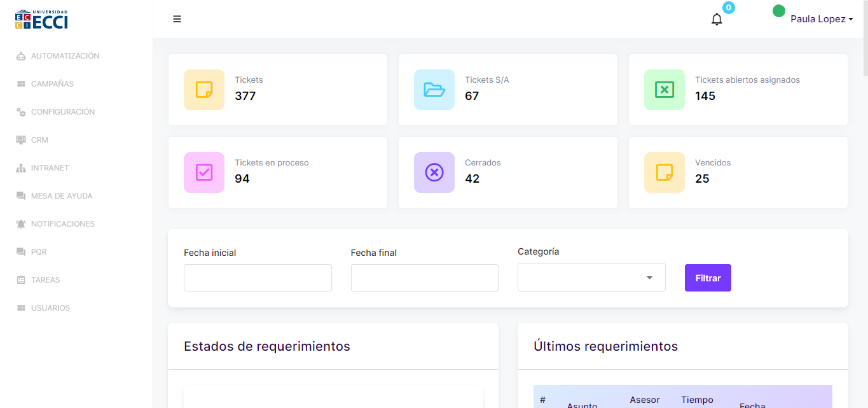The image size is (868, 408).
Task: Click the Fecha final input field
Action: (x=424, y=278)
